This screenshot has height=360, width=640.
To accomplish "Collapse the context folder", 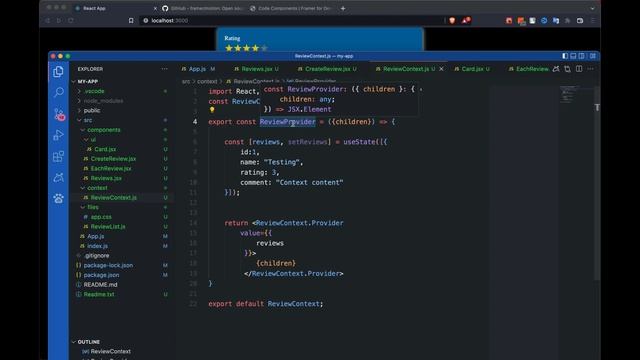I will [97, 188].
